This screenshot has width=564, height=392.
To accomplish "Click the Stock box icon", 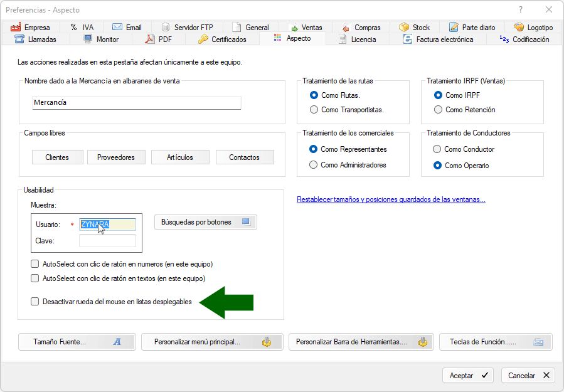I will tap(404, 27).
